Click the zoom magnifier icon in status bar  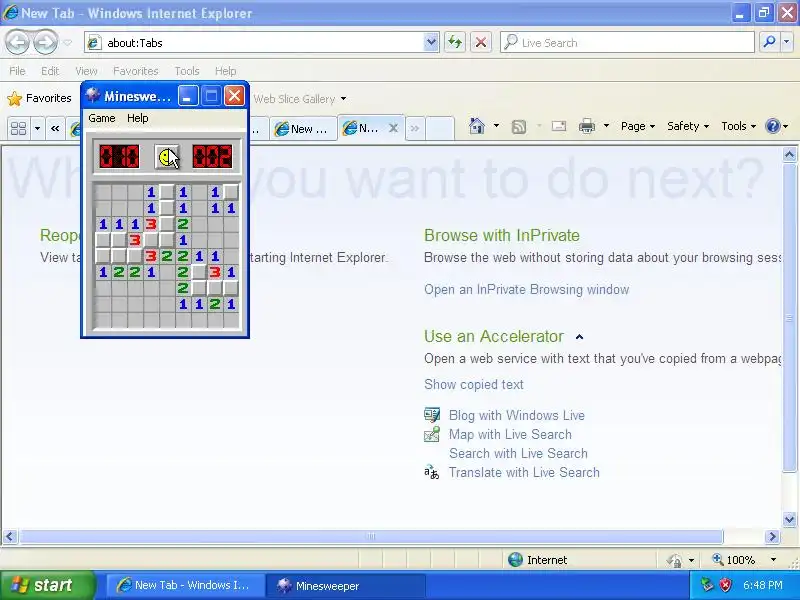pos(718,559)
